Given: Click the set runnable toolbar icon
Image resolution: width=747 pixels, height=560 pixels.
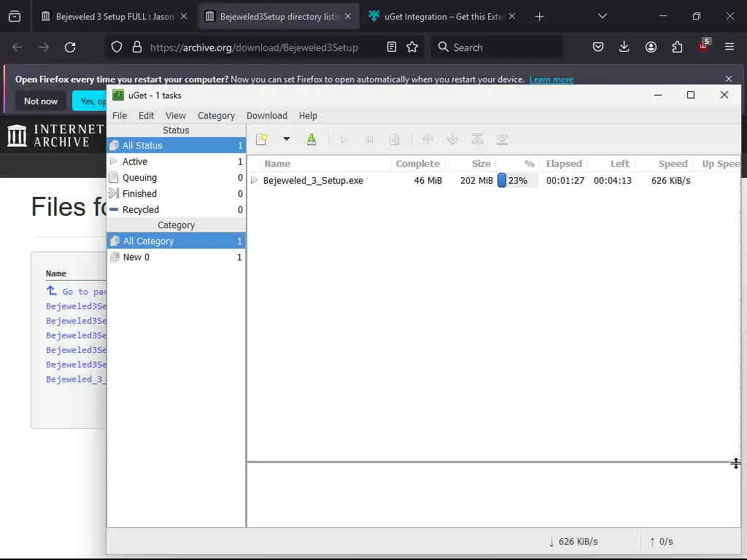Looking at the screenshot, I should 344,139.
